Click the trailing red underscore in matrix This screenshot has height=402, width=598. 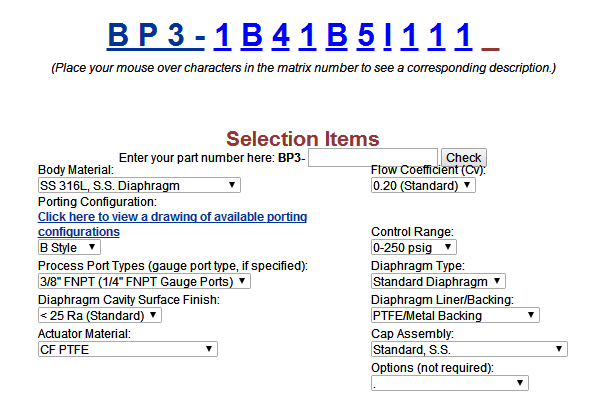tap(490, 48)
